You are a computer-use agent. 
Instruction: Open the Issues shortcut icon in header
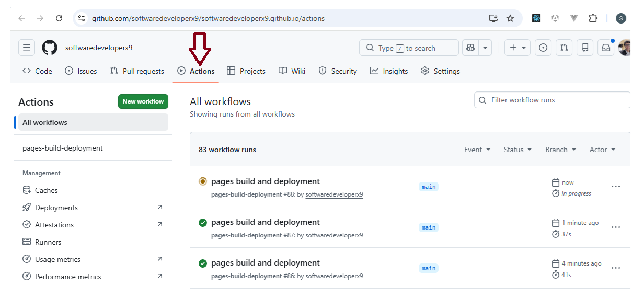pyautogui.click(x=543, y=48)
